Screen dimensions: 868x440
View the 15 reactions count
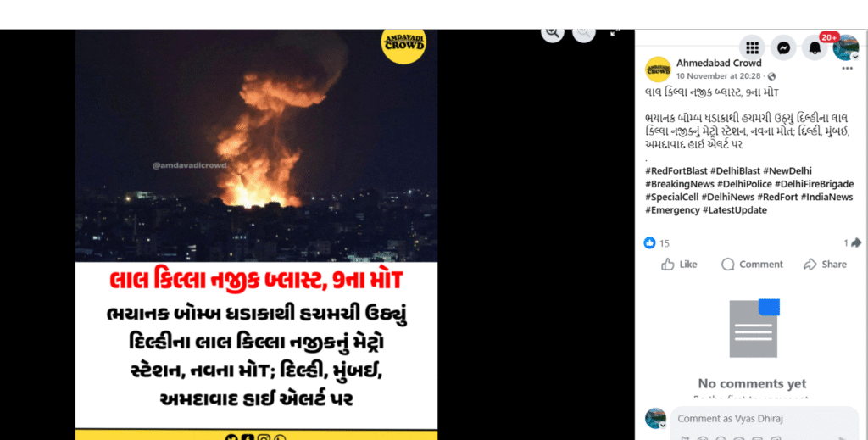[657, 243]
